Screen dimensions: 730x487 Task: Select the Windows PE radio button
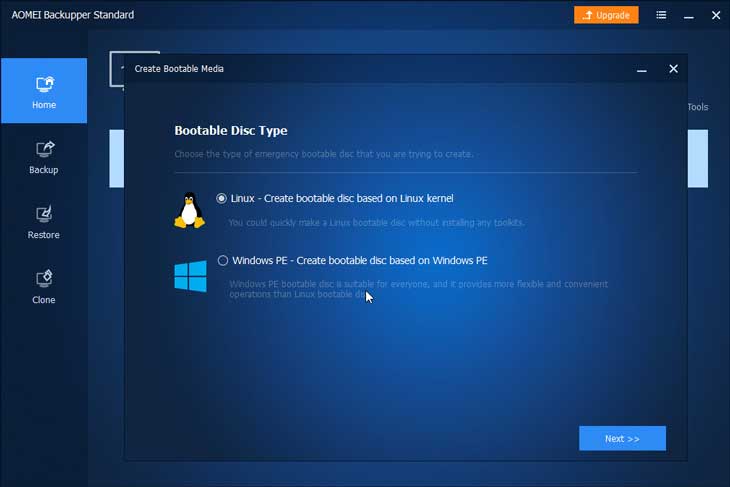[223, 261]
